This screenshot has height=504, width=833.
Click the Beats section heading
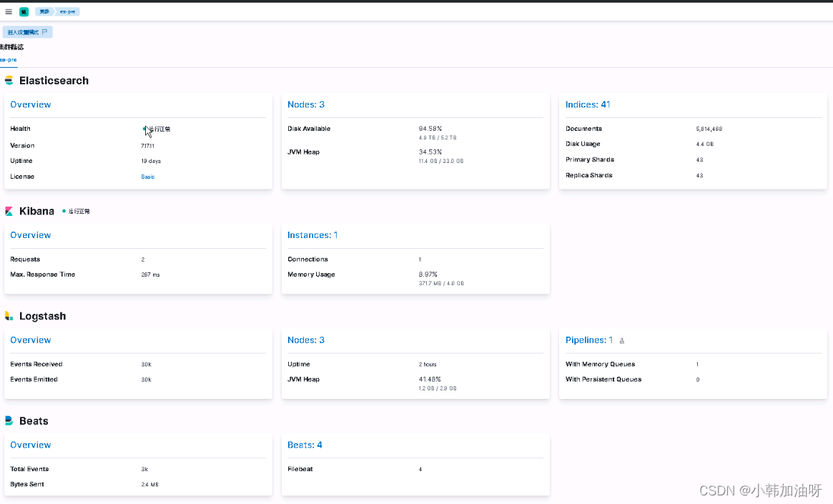point(34,421)
